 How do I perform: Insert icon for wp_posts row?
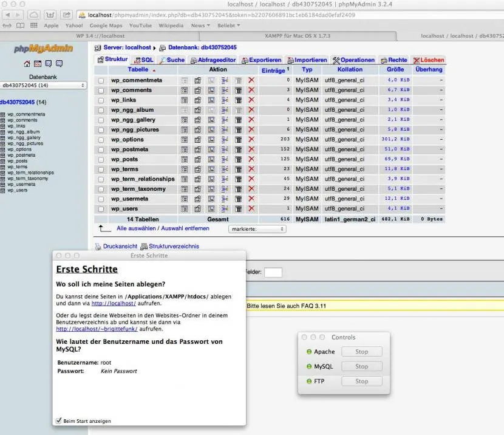coord(225,159)
